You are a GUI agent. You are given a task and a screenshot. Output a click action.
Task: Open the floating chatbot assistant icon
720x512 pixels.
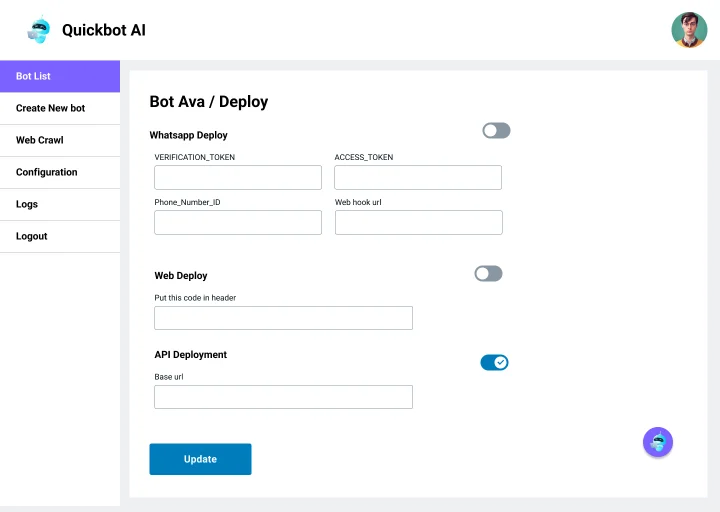point(658,442)
